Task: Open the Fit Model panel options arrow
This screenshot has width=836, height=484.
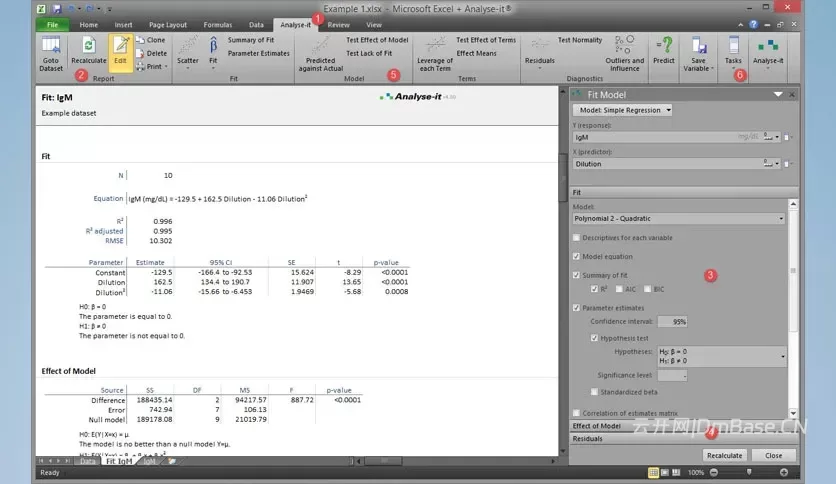Action: 778,94
